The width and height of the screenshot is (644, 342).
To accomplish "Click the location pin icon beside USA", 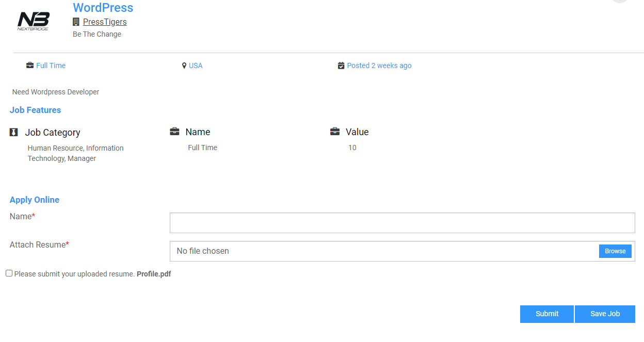I will (x=184, y=66).
